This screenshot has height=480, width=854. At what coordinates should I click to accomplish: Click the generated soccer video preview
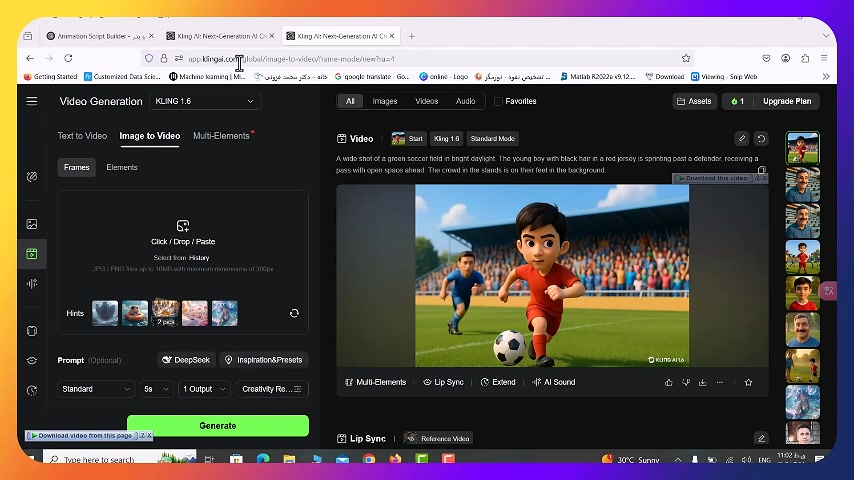click(x=552, y=276)
